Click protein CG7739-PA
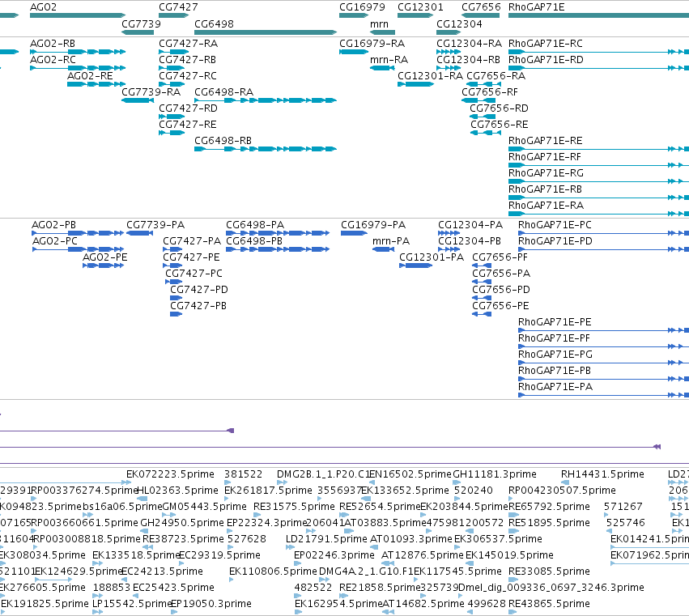This screenshot has height=616, width=689. click(x=155, y=225)
